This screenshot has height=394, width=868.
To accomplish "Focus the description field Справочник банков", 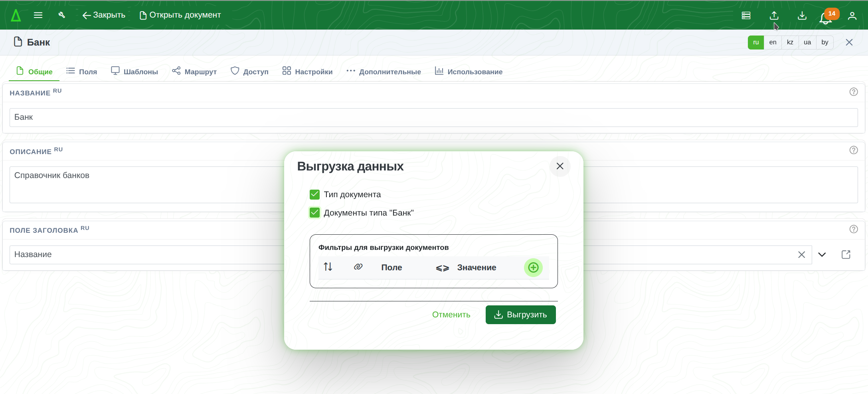I will [x=434, y=185].
